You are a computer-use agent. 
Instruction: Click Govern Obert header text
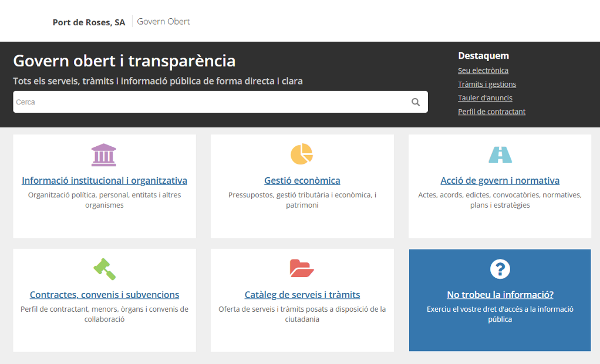tap(163, 22)
